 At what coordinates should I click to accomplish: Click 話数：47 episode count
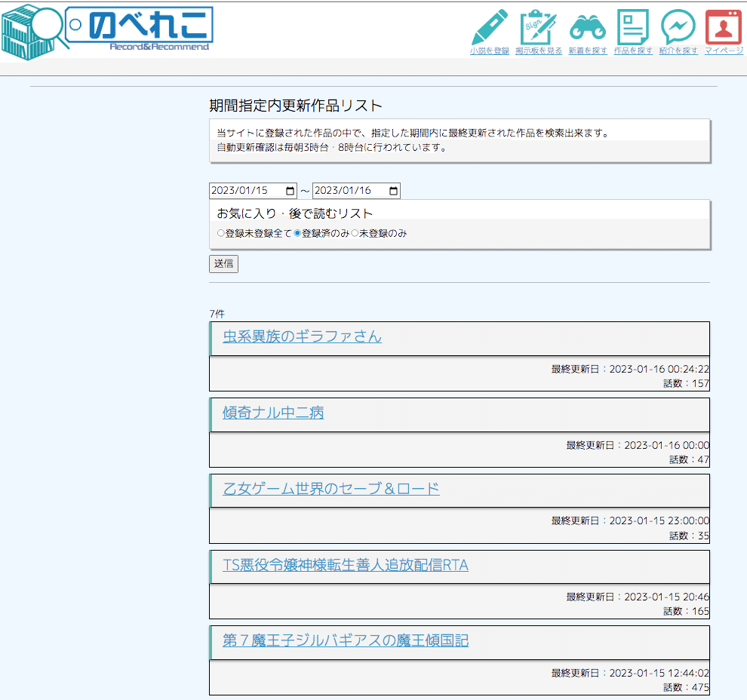click(x=689, y=459)
